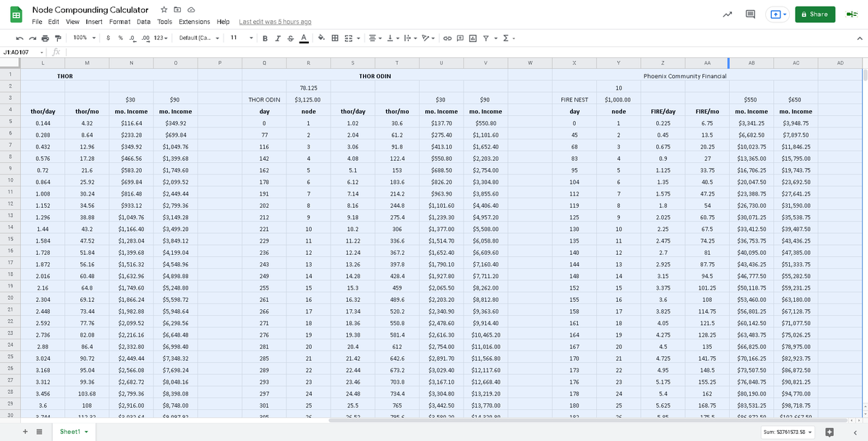This screenshot has height=441, width=868.
Task: Open the File menu
Action: coord(38,22)
